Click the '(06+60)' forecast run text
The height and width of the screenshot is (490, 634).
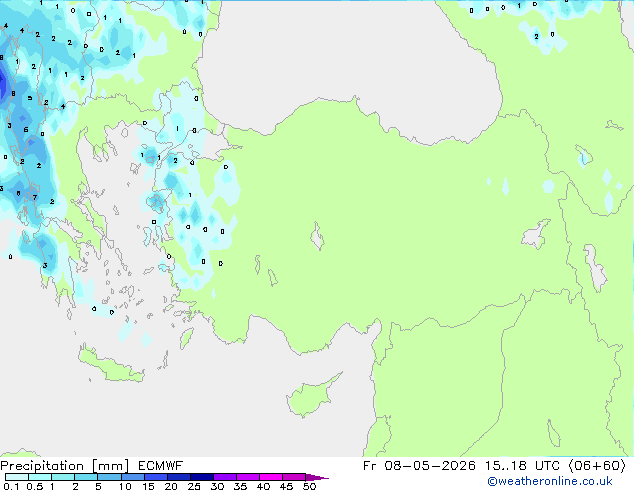tap(597, 466)
